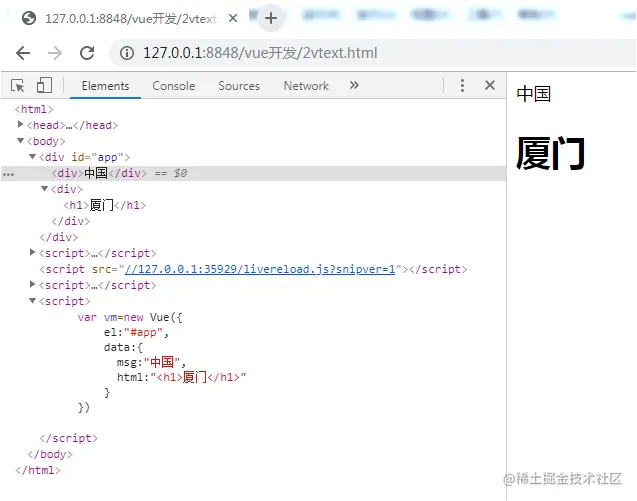
Task: Click the globe favicon on the tab
Action: (x=29, y=18)
